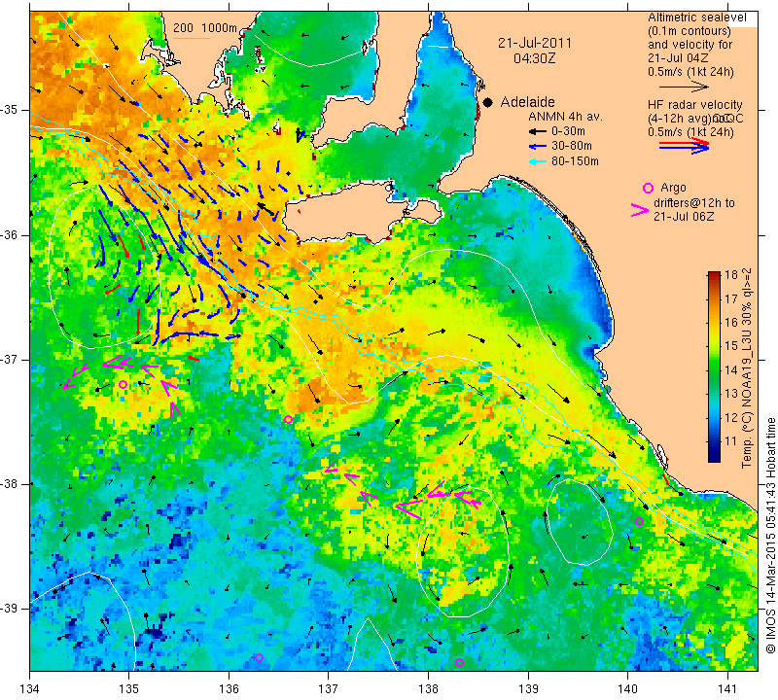
Task: Click the Argo float circle near 138.3E, 39.4S
Action: (x=459, y=663)
